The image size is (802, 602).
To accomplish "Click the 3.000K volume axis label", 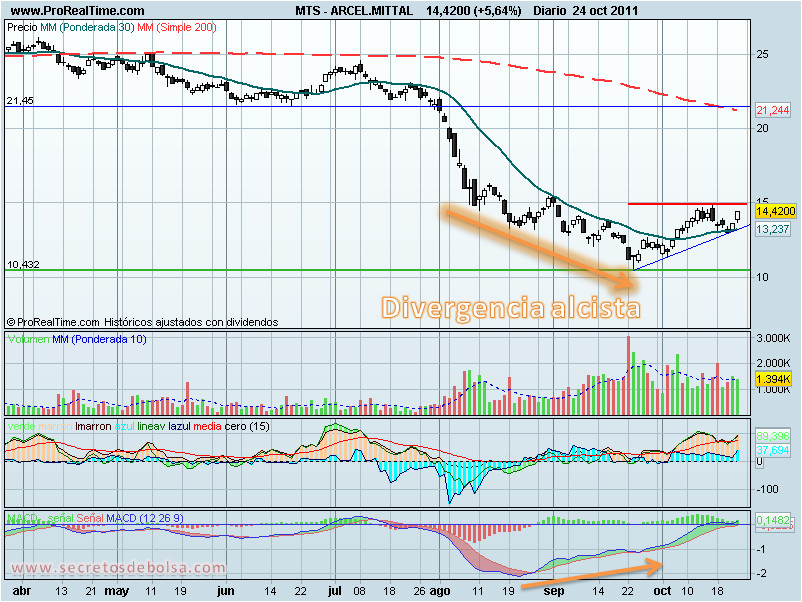I will click(x=773, y=338).
